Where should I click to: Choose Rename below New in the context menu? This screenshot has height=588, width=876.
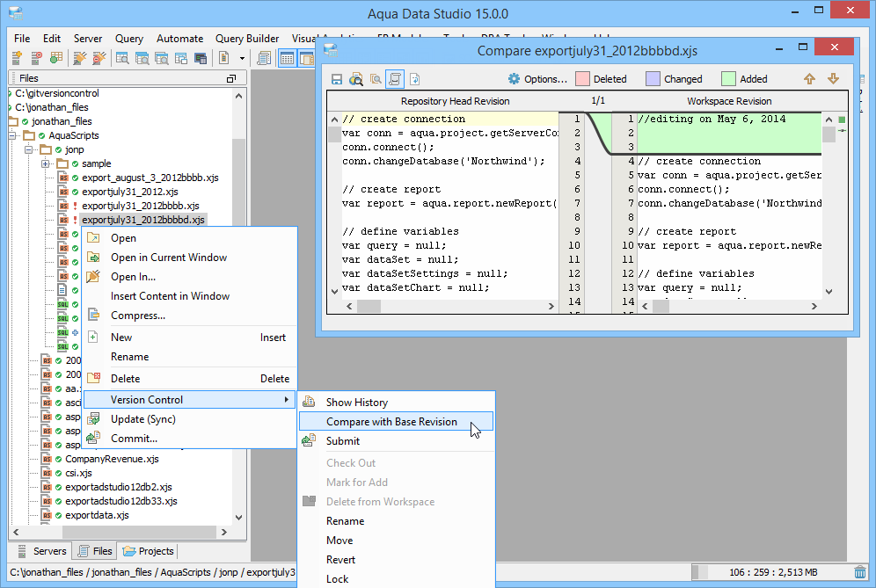[x=190, y=357]
